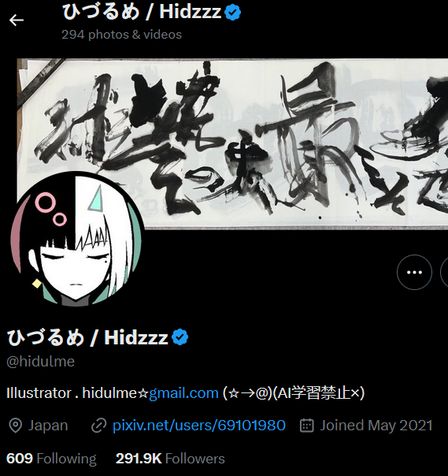
Task: Click the verified badge beside profile name
Action: click(x=180, y=337)
